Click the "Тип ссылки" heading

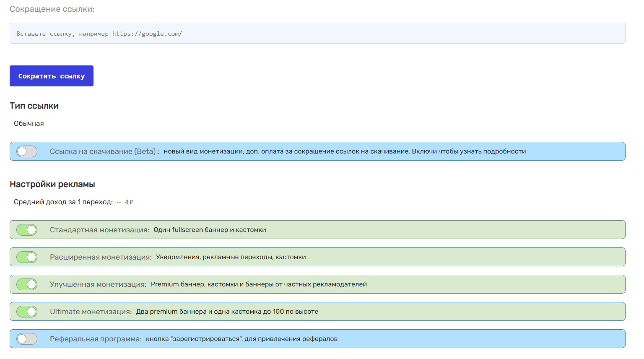pos(34,106)
